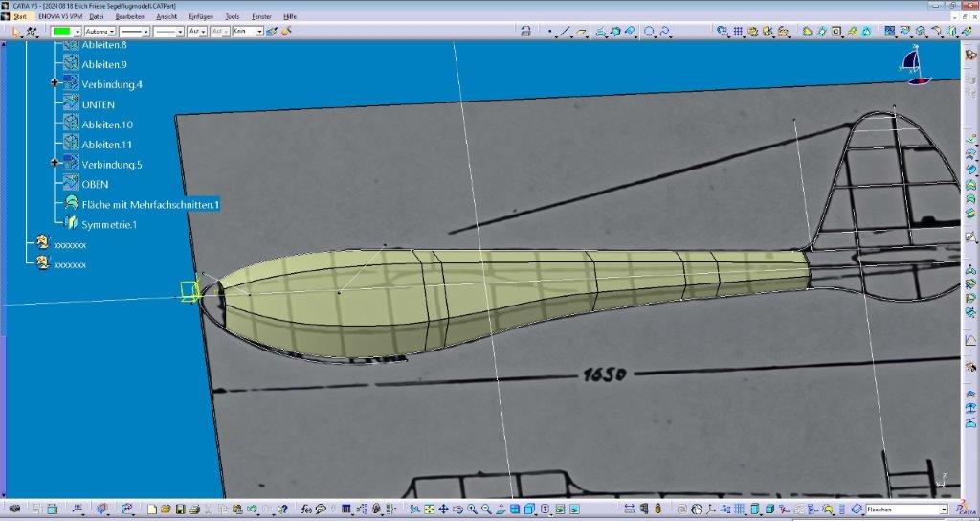Click the Circle tool icon
The image size is (980, 521).
coord(649,32)
